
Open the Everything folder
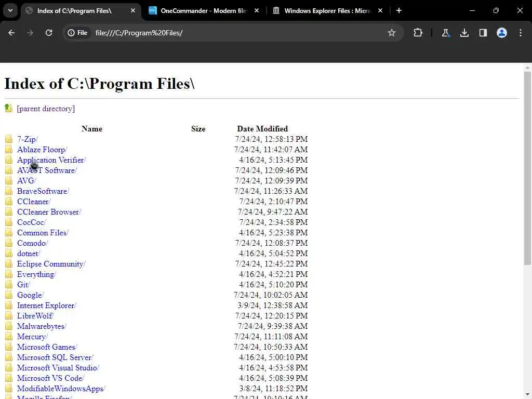[37, 274]
